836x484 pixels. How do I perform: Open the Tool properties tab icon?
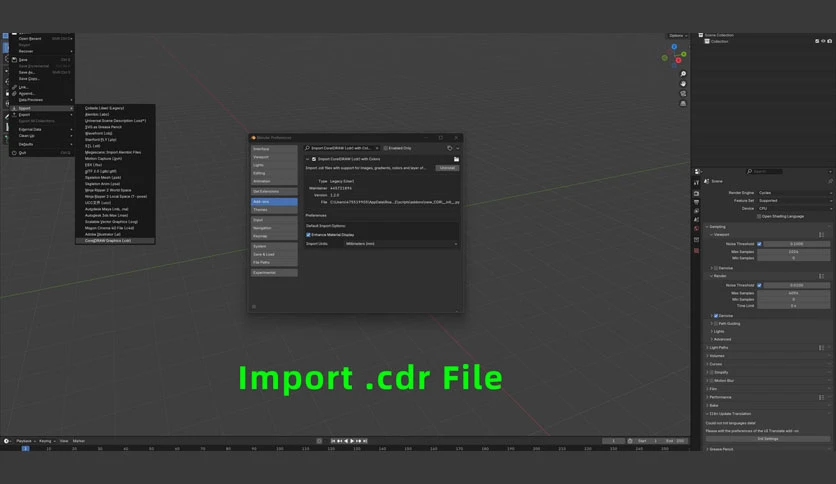tap(696, 182)
